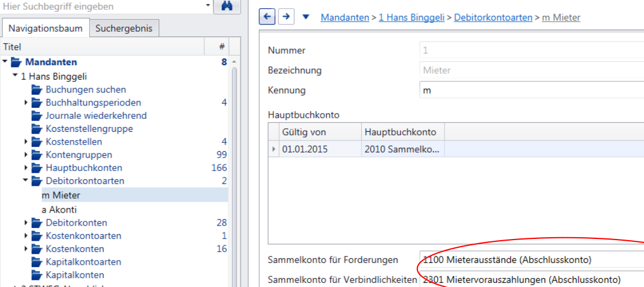
Task: Switch to the Navigationsbaum tab
Action: point(46,28)
